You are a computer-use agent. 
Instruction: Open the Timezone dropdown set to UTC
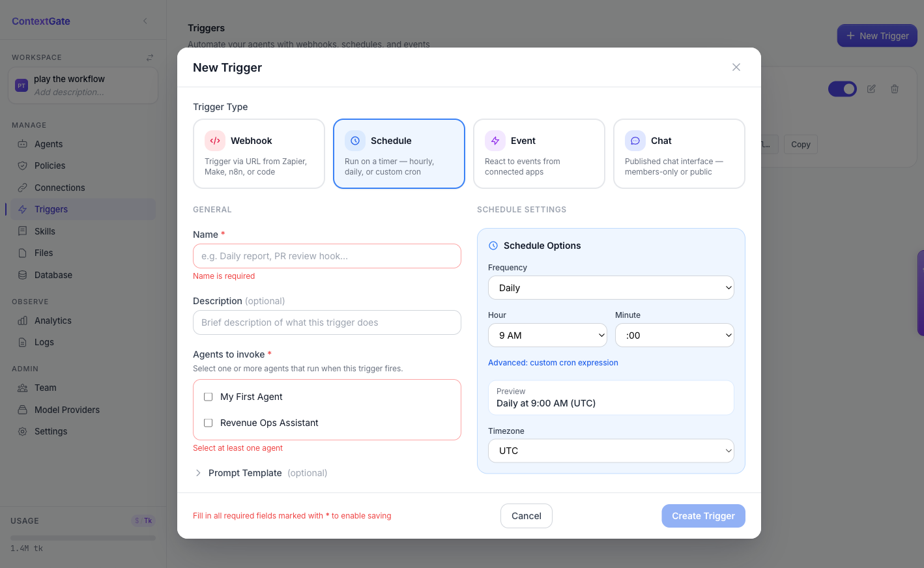point(611,451)
